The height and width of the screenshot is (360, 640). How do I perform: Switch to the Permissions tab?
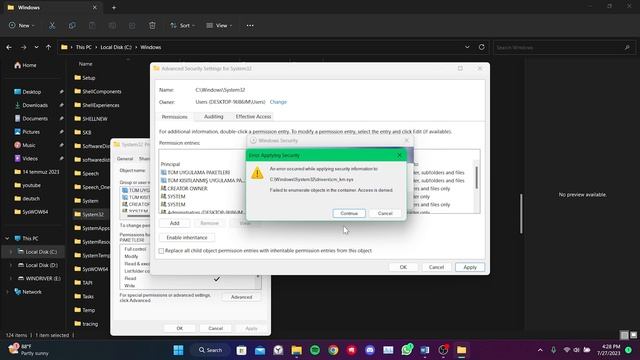tap(174, 117)
